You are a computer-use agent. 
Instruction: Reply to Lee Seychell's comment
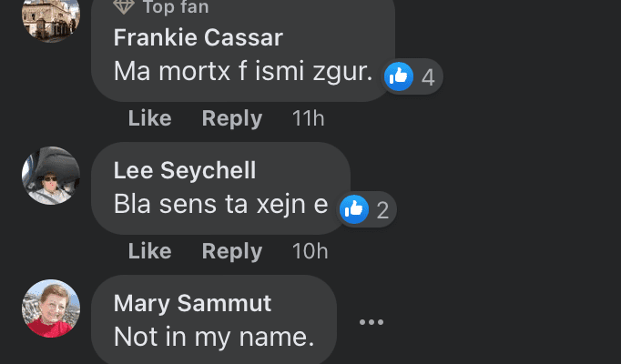(x=231, y=251)
